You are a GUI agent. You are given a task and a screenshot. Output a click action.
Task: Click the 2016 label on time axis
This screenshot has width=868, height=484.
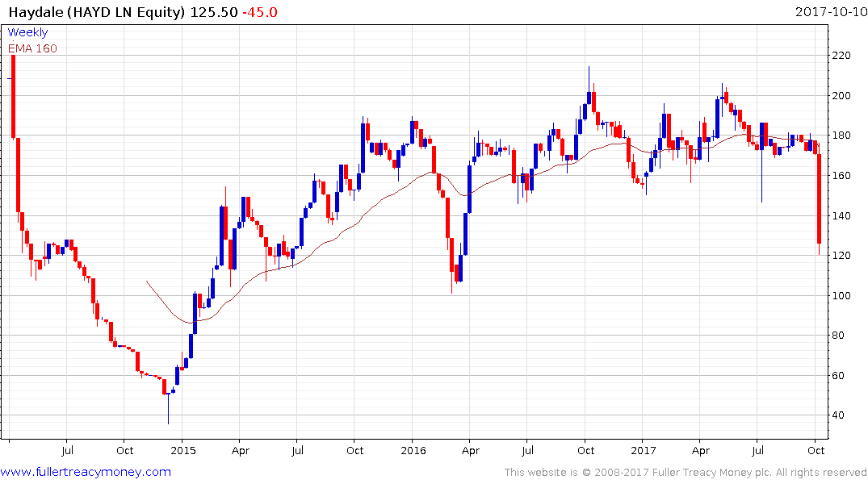(413, 450)
